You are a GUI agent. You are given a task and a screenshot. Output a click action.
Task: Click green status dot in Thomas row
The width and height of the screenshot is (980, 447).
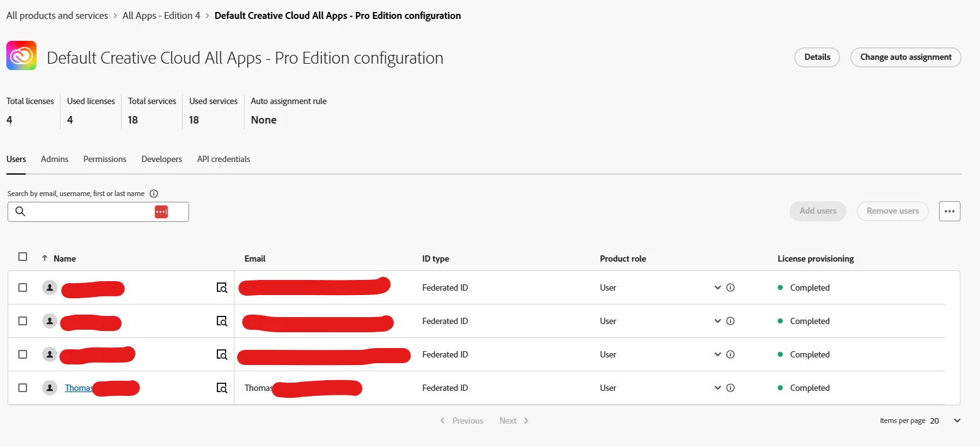point(780,388)
